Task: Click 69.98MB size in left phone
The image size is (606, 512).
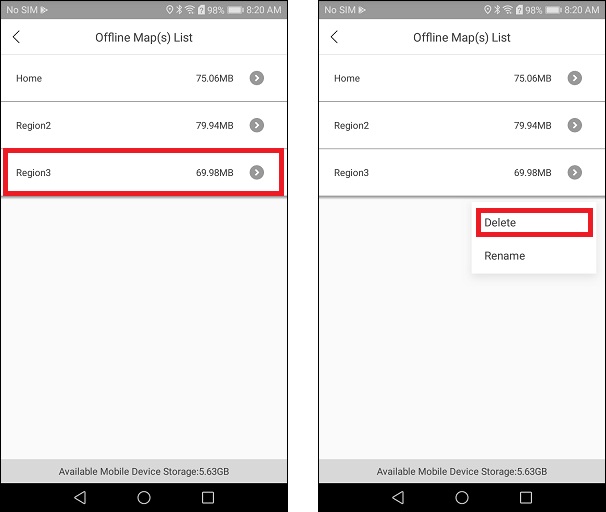Action: 214,173
